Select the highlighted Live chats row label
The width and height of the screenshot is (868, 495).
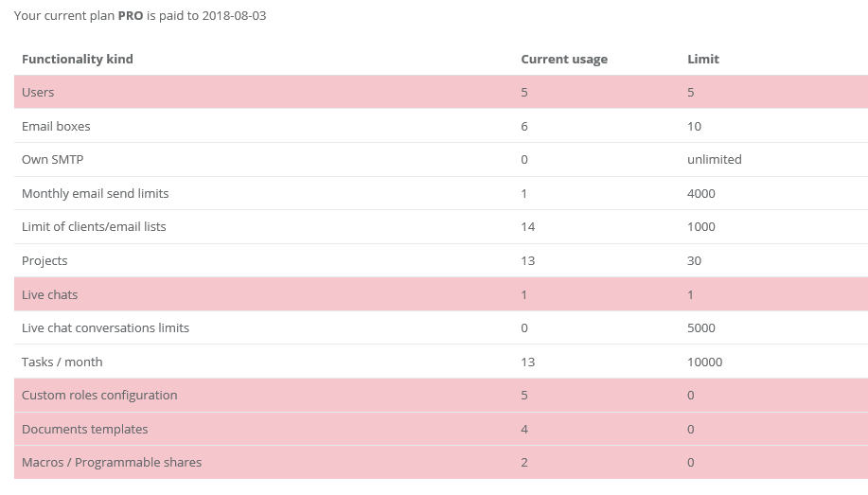coord(49,295)
